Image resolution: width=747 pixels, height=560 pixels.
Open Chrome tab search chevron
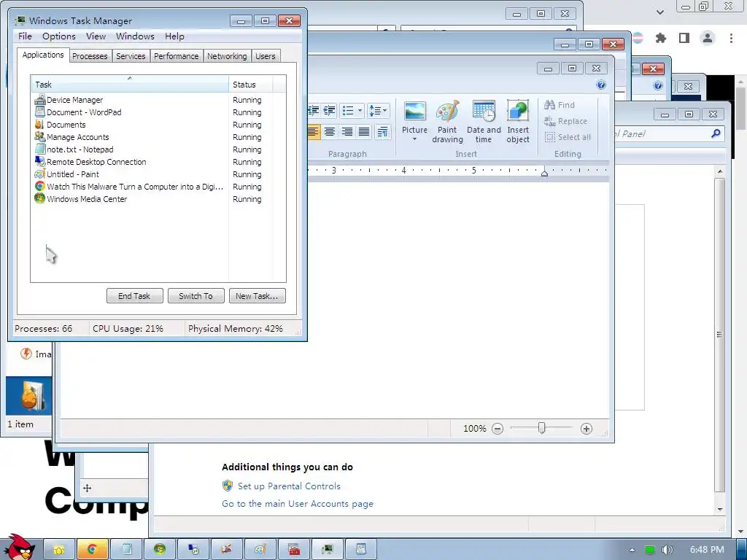659,12
